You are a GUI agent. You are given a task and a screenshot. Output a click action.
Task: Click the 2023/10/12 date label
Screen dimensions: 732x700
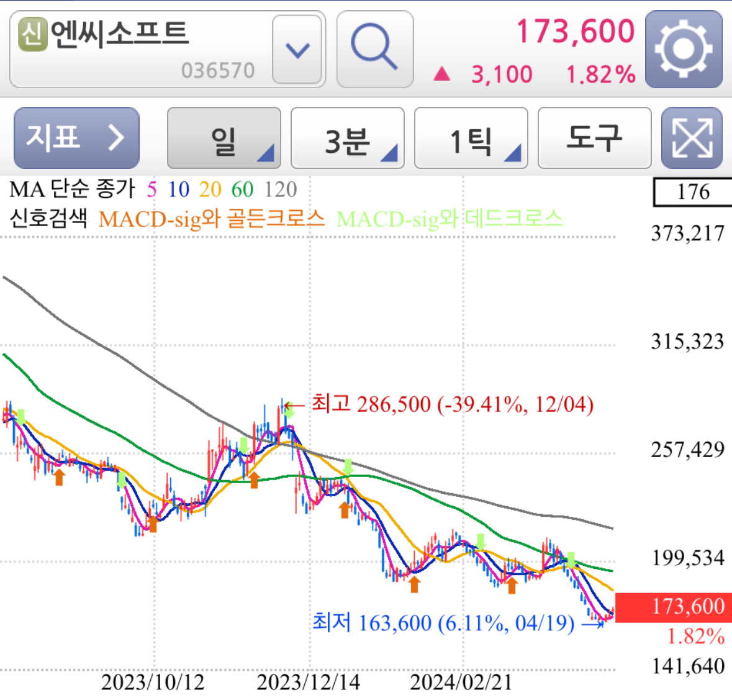(153, 682)
